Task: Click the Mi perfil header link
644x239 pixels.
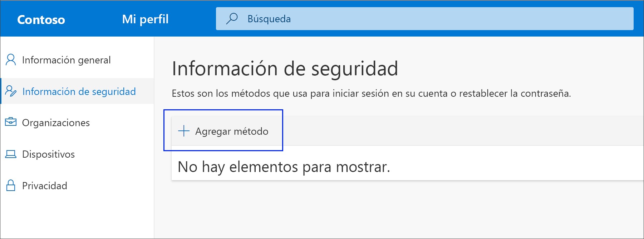Action: pos(145,19)
